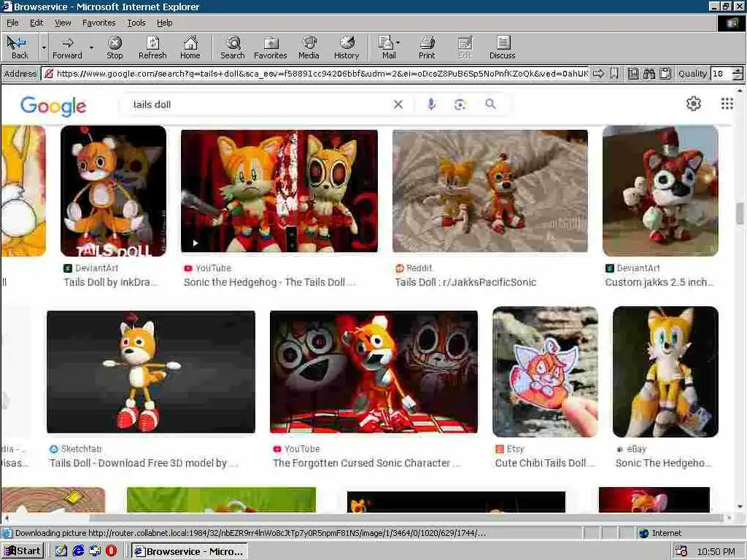
Task: Click the Google logo
Action: 53,106
